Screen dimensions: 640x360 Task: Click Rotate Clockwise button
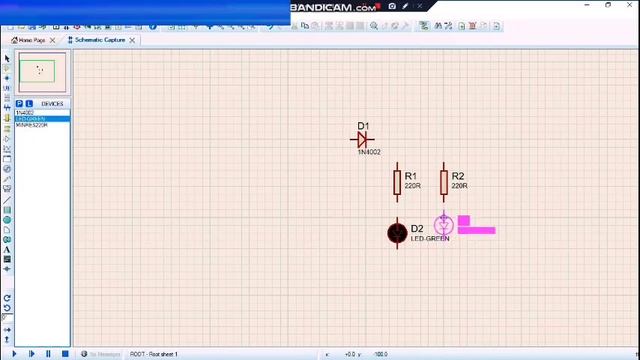(x=7, y=298)
